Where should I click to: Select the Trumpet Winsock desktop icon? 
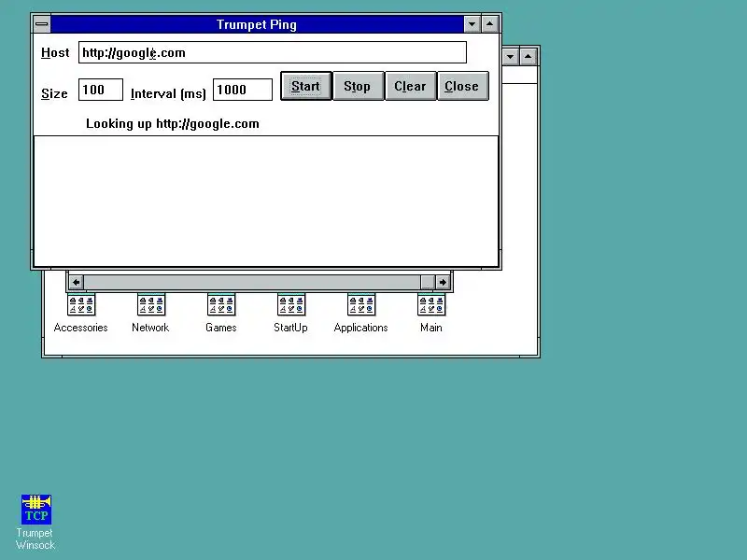pyautogui.click(x=36, y=510)
